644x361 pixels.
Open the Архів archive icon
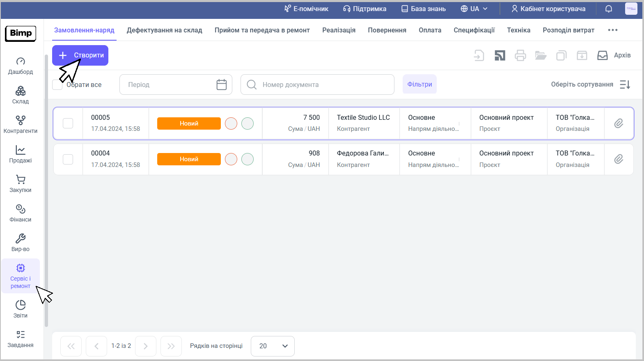pyautogui.click(x=602, y=55)
